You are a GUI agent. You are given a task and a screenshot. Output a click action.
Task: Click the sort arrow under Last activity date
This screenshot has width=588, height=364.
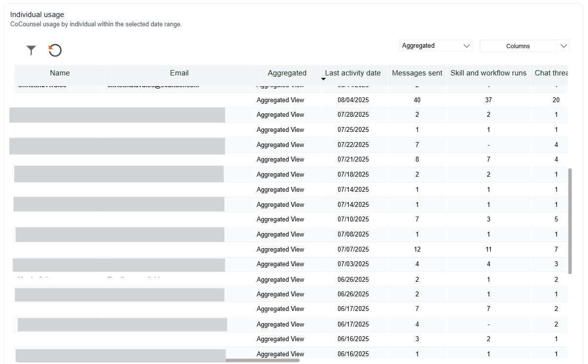pyautogui.click(x=323, y=79)
